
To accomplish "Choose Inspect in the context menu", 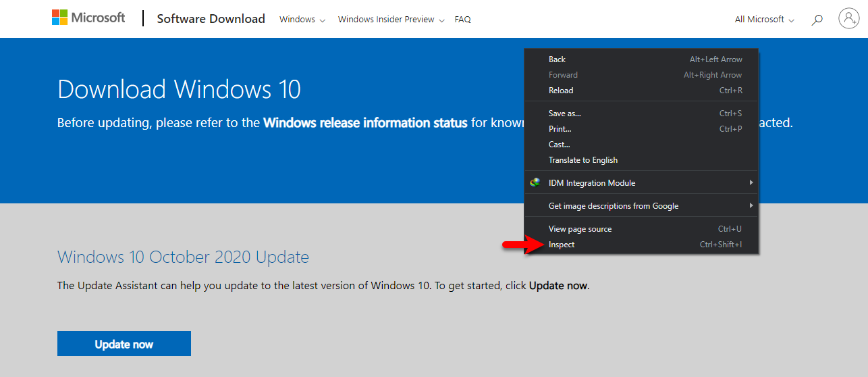I will tap(641, 245).
